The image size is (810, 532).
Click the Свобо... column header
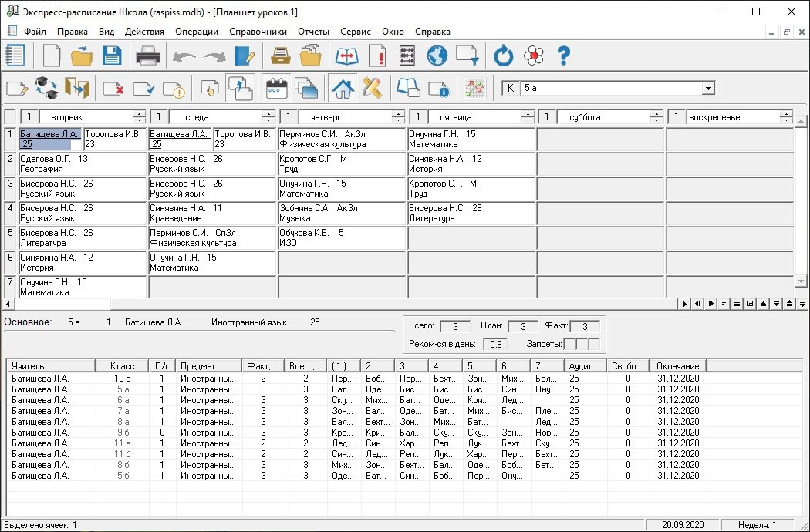628,366
